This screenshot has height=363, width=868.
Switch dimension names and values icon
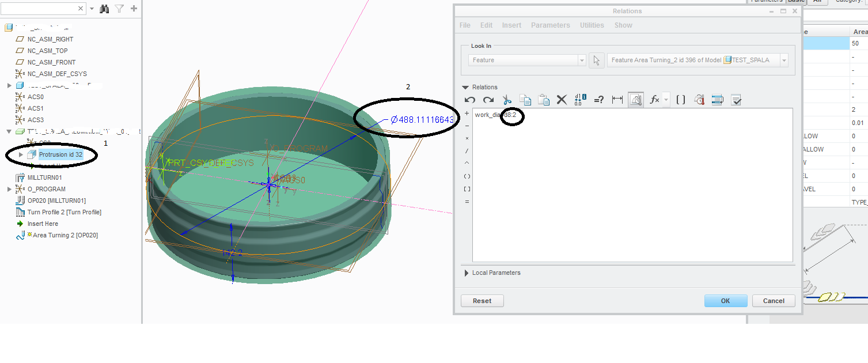tap(579, 100)
